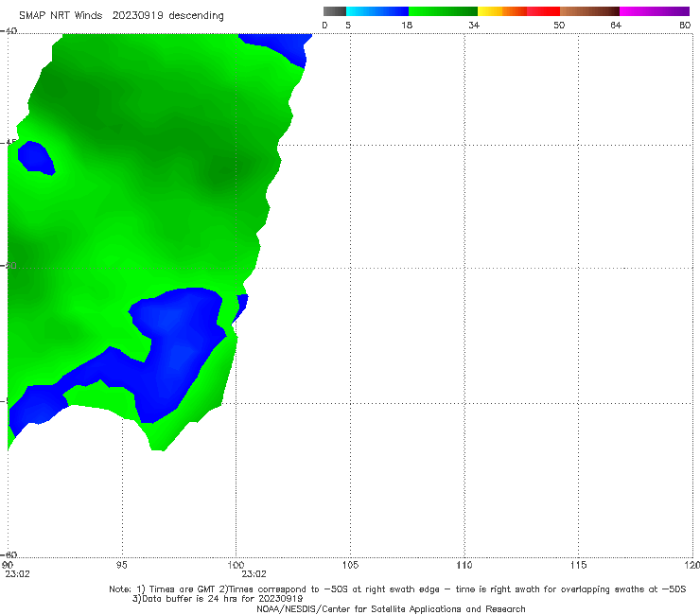Click the longitude label '110'
This screenshot has height=615, width=700.
pyautogui.click(x=464, y=565)
